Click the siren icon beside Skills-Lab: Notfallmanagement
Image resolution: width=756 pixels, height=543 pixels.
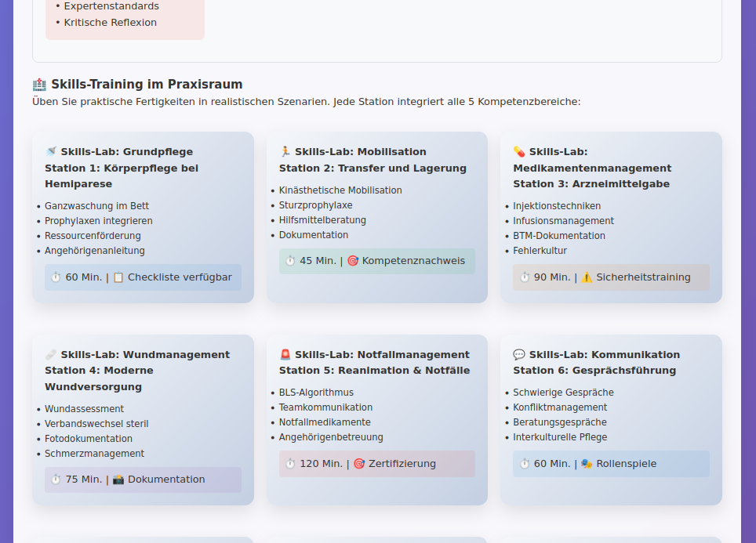pos(285,355)
